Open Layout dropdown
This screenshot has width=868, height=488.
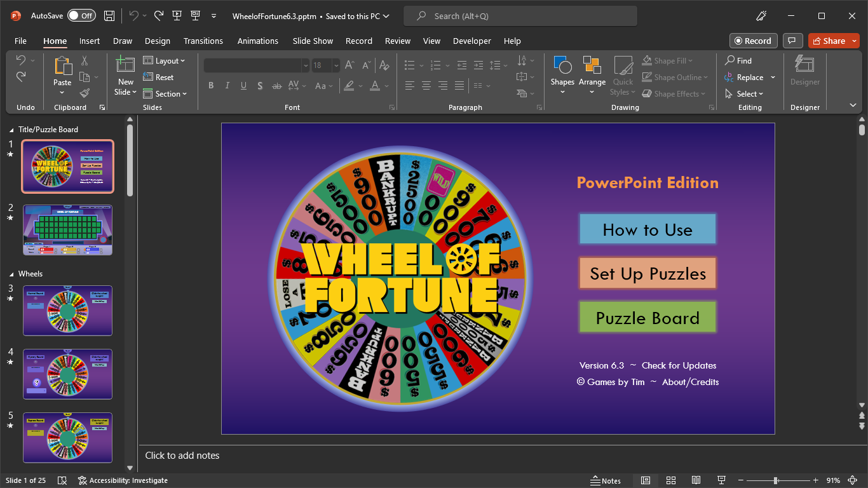164,60
